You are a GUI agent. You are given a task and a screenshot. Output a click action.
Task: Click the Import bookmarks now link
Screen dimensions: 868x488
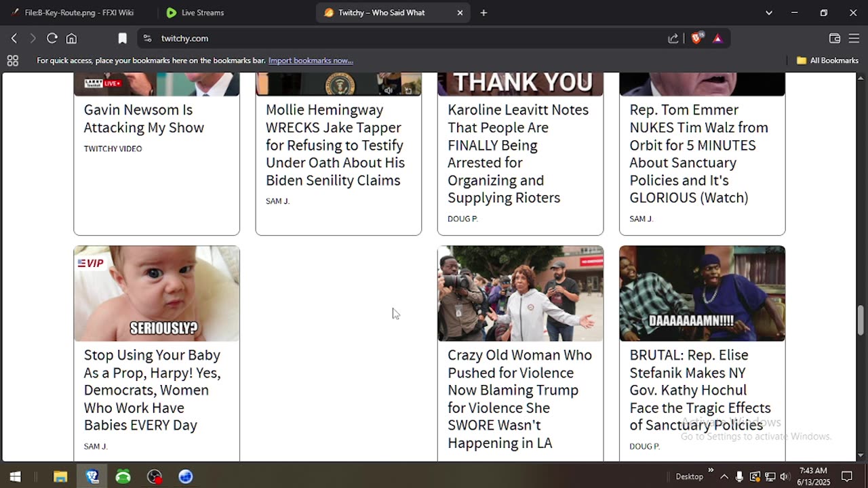pyautogui.click(x=311, y=60)
